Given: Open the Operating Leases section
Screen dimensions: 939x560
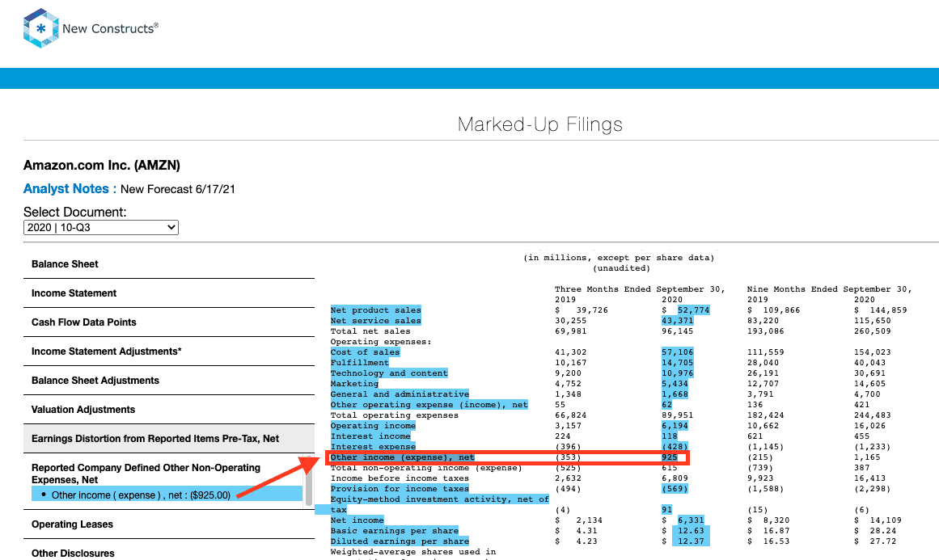Looking at the screenshot, I should coord(169,524).
